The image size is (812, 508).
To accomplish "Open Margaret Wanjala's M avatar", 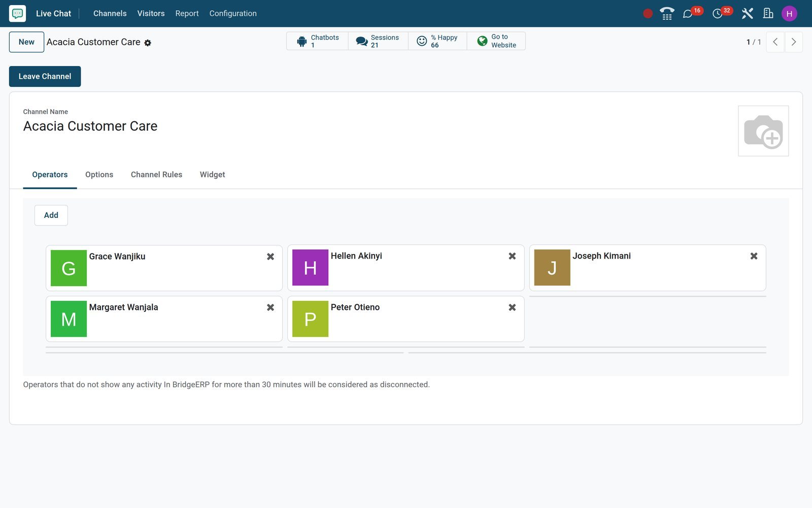I will coord(69,319).
